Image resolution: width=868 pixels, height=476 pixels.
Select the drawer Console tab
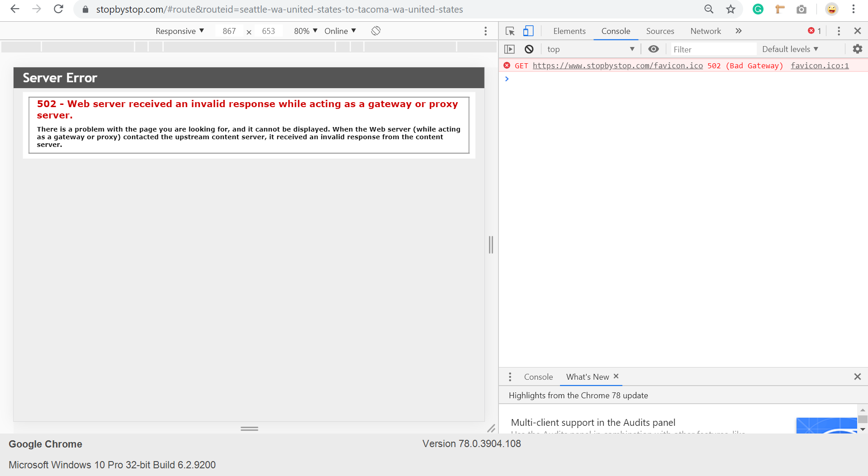pos(538,377)
